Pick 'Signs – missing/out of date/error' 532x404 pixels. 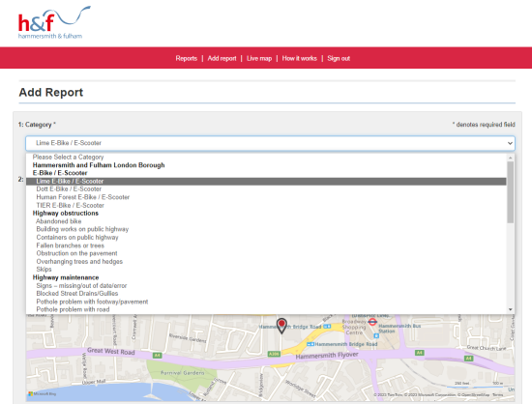point(266,286)
